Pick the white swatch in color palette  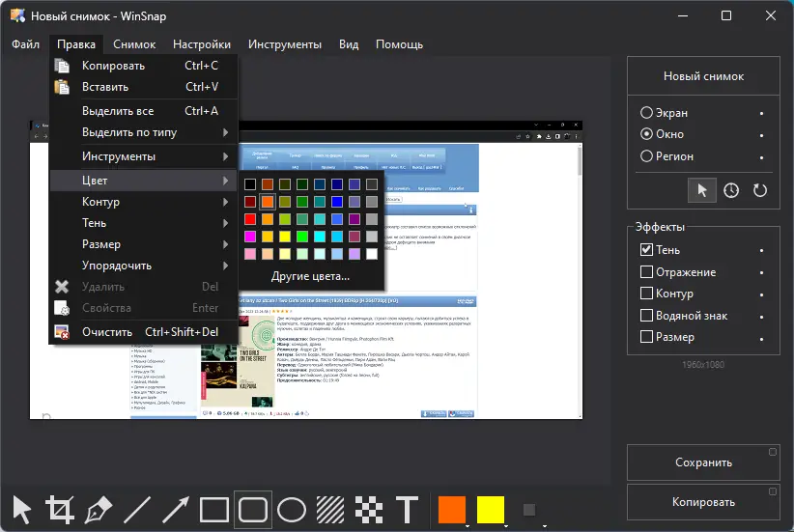[372, 254]
